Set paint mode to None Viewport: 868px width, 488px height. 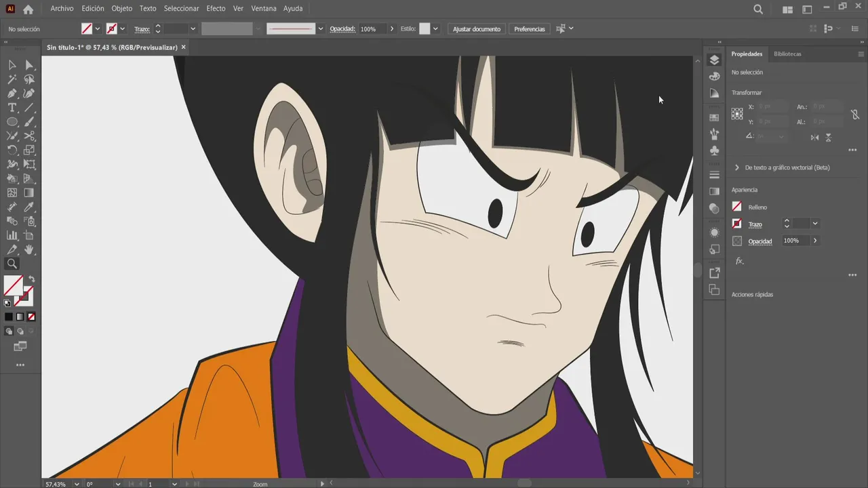click(x=31, y=317)
